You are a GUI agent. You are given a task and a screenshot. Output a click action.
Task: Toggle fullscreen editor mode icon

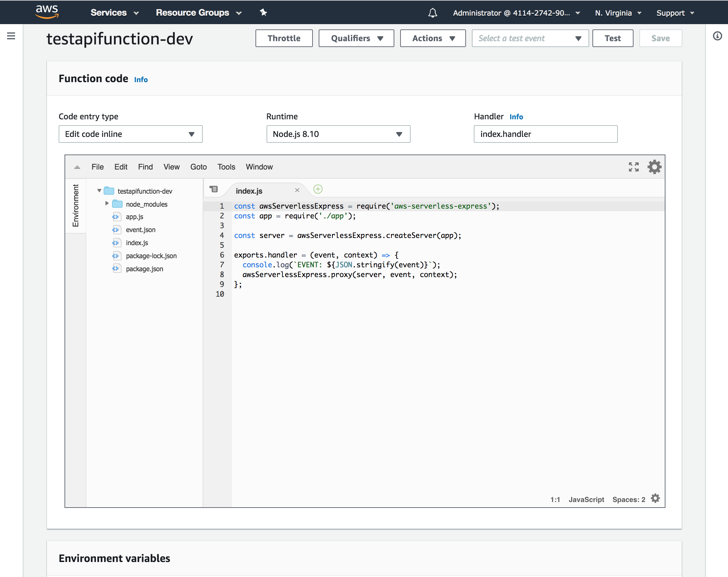pos(633,167)
